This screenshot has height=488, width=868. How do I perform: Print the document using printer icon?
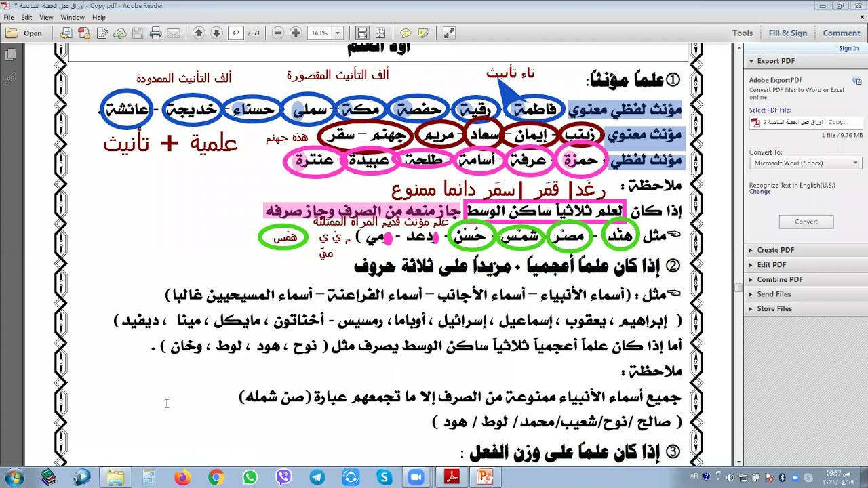click(x=156, y=33)
